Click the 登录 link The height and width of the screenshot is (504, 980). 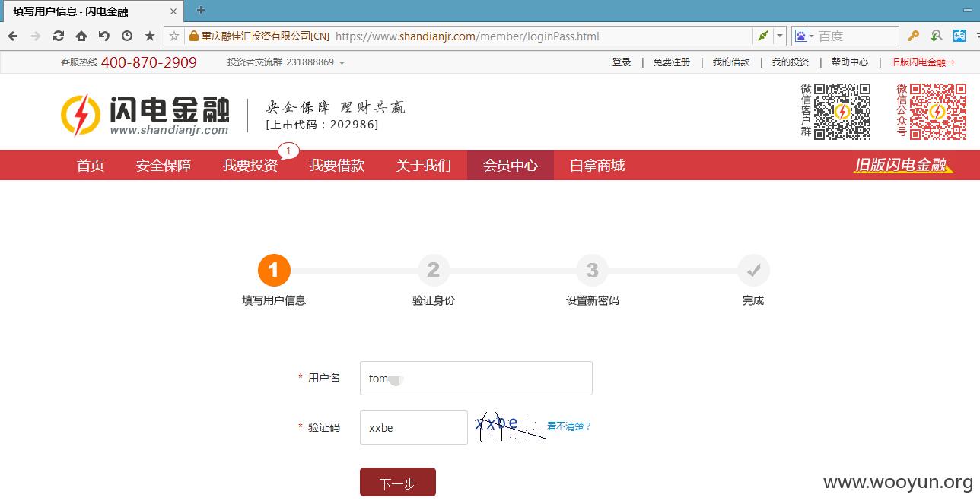(622, 62)
